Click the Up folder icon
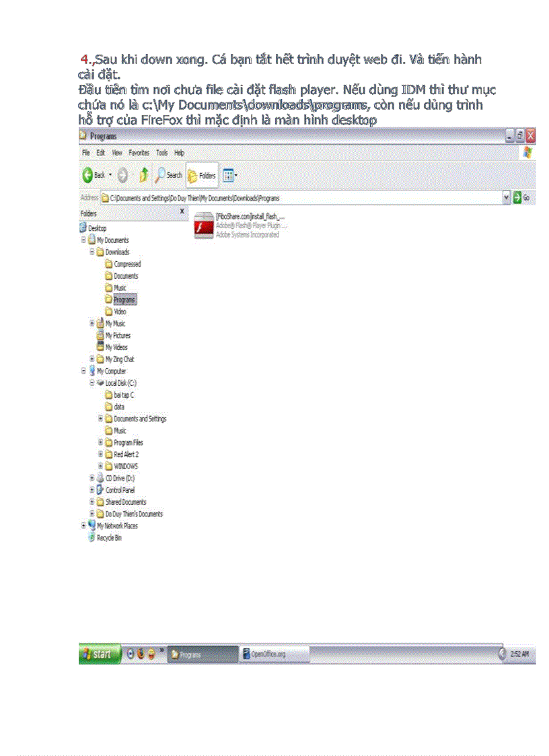The height and width of the screenshot is (756, 549). pos(144,175)
